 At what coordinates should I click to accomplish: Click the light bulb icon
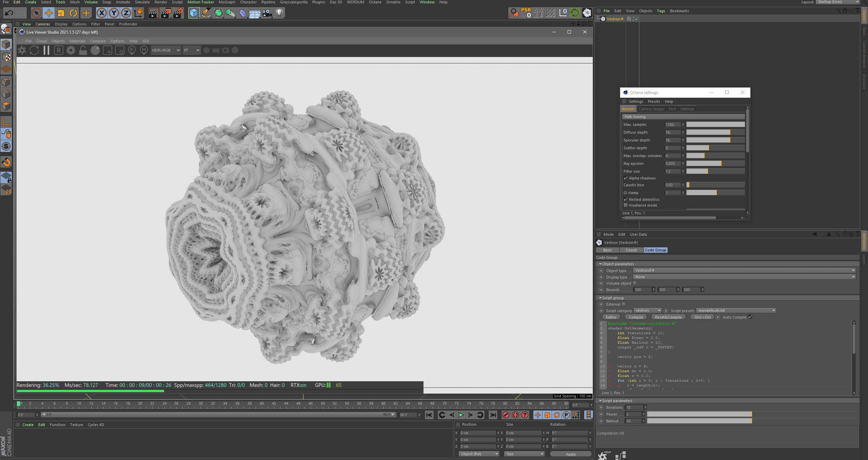(279, 13)
